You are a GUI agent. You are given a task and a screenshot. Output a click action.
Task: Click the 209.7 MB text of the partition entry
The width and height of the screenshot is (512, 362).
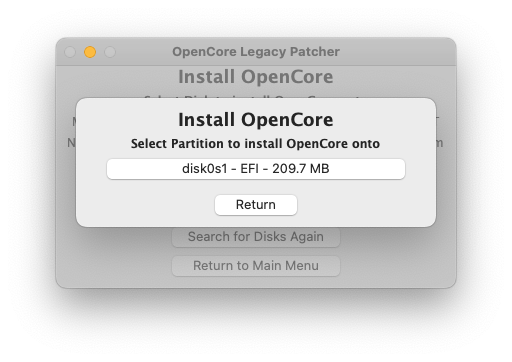coord(301,169)
